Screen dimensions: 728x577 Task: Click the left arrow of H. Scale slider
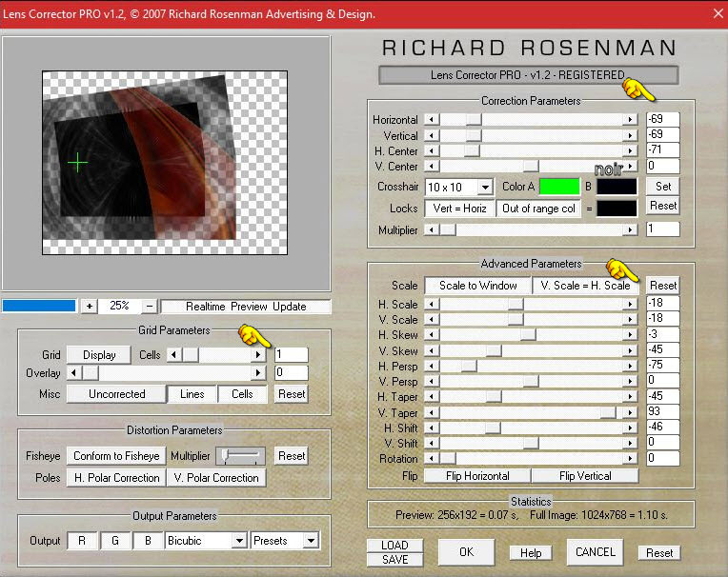(x=432, y=305)
